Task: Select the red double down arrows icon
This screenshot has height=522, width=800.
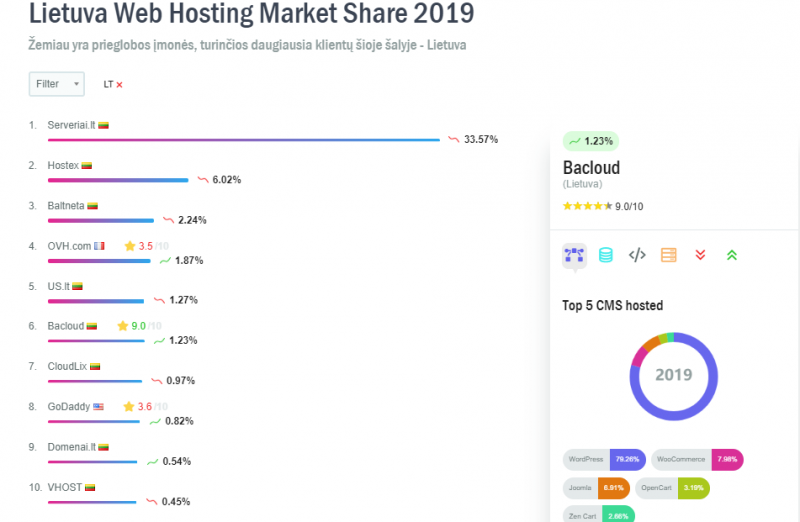Action: pyautogui.click(x=701, y=255)
